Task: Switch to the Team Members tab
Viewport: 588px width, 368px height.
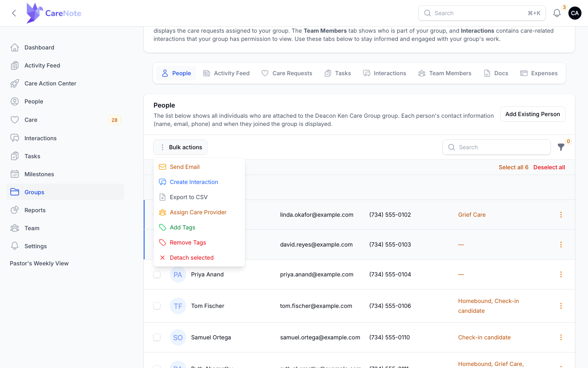Action: (445, 73)
